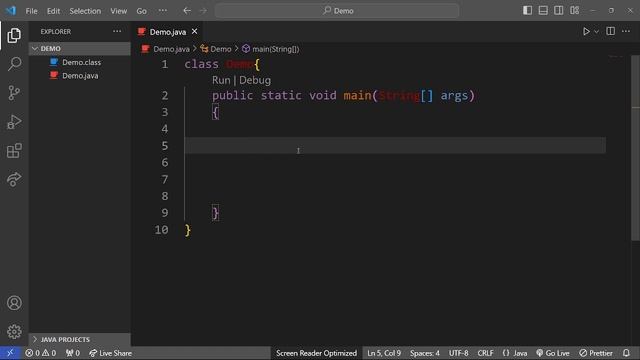Image resolution: width=640 pixels, height=360 pixels.
Task: Open the Go menu
Action: coord(141,11)
